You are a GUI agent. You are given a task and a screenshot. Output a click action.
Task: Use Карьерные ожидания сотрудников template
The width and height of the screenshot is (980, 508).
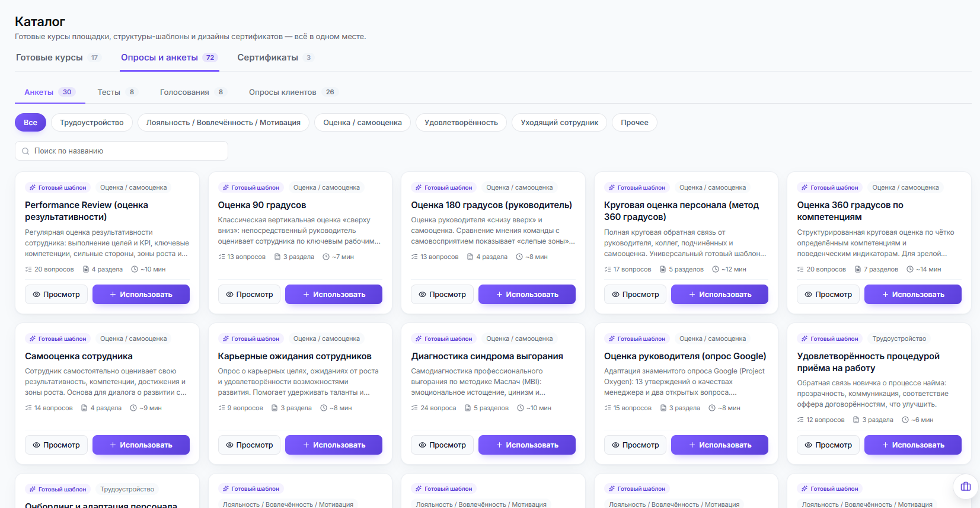coord(334,445)
